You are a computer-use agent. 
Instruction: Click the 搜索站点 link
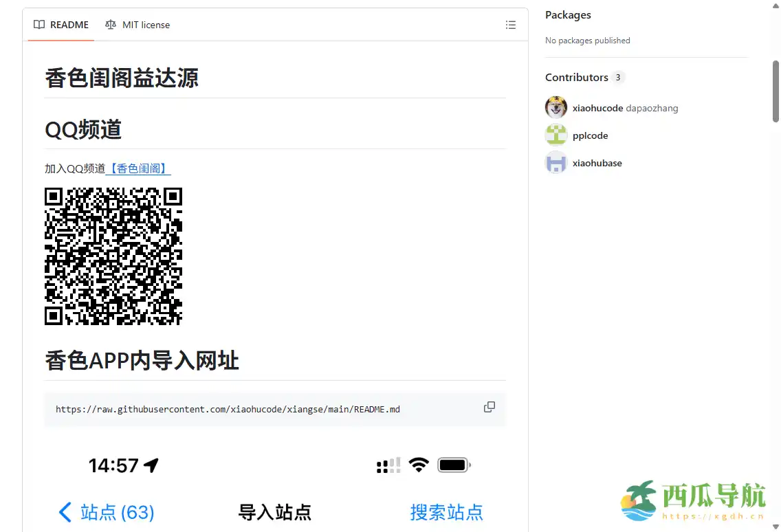coord(447,512)
